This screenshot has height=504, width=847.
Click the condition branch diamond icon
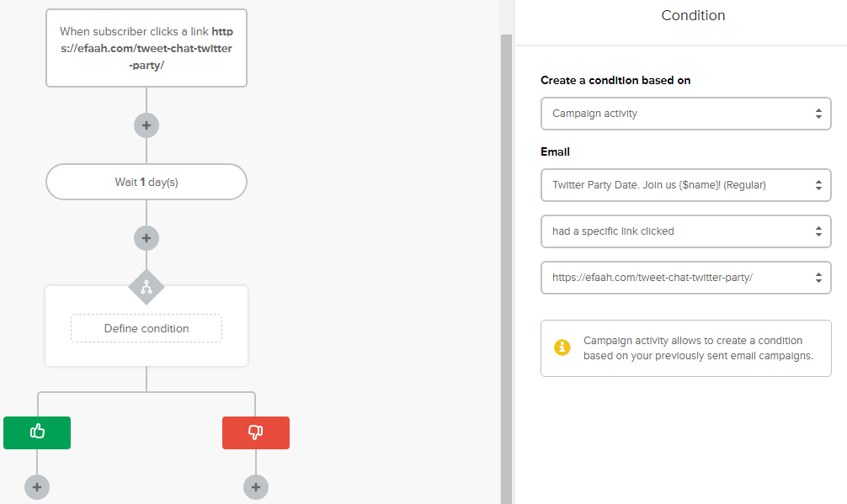pos(146,288)
